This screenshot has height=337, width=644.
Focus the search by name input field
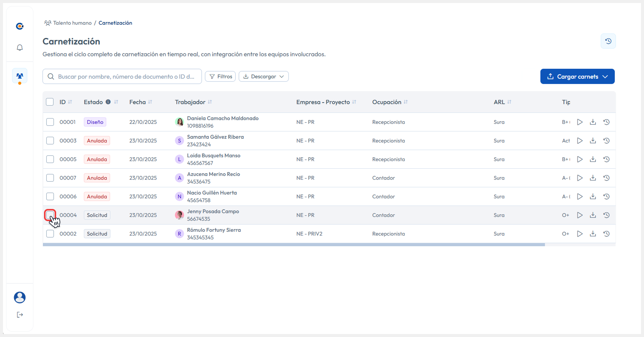[x=126, y=76]
